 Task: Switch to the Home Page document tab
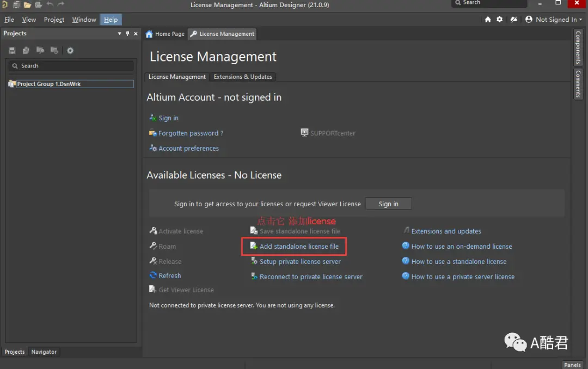tap(165, 34)
